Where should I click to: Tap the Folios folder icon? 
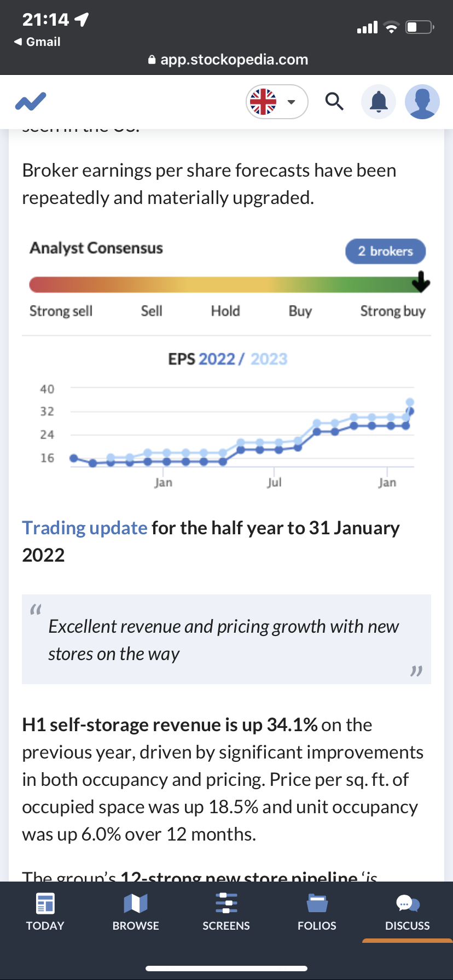317,903
